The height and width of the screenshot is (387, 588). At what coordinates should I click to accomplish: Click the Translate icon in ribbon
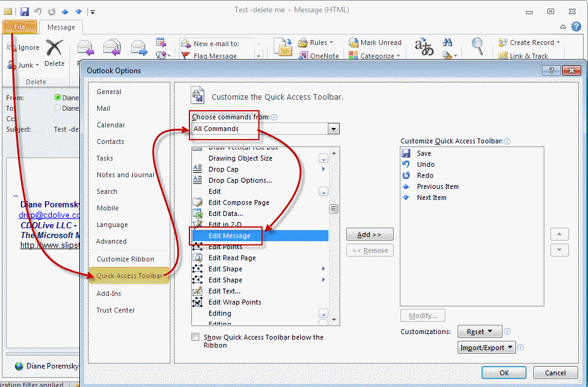[424, 47]
